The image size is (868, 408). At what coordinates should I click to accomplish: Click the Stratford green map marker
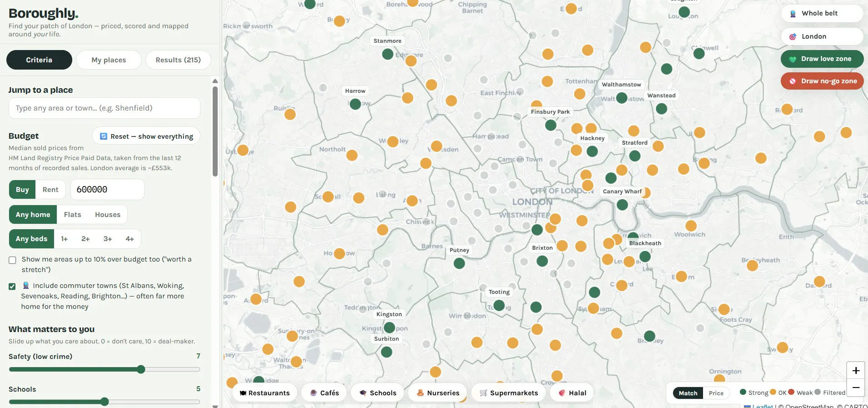635,156
